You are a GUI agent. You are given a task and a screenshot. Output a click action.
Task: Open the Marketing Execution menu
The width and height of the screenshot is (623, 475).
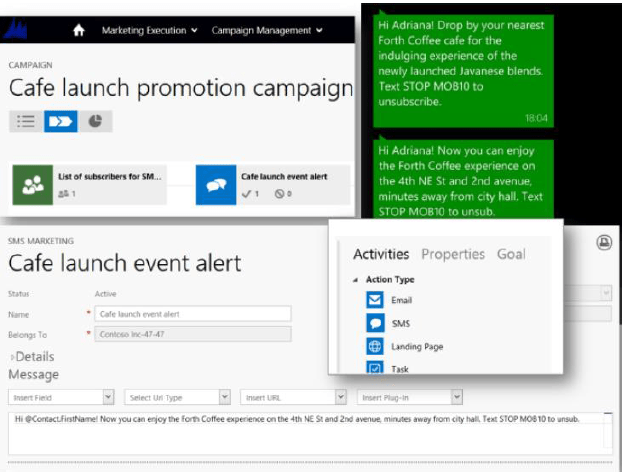click(x=149, y=30)
